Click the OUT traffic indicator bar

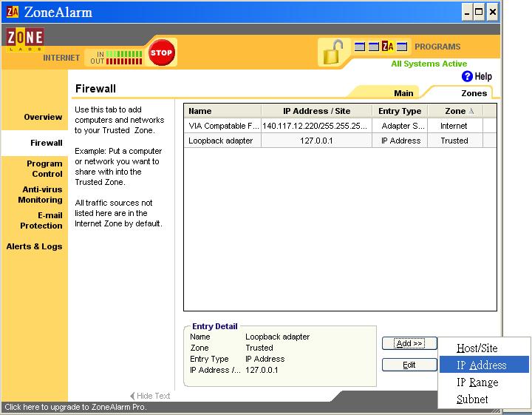pyautogui.click(x=124, y=61)
